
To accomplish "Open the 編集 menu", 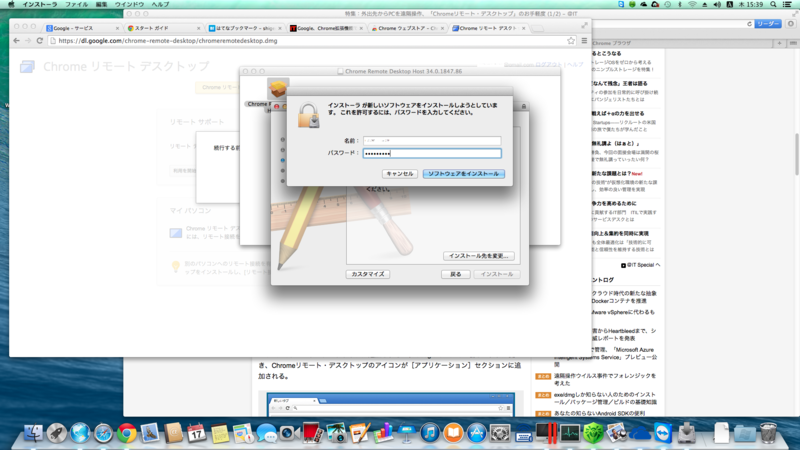I will (102, 4).
